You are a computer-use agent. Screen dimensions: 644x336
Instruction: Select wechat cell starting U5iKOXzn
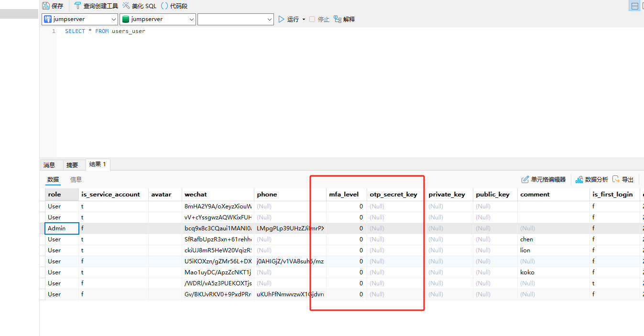(x=218, y=261)
